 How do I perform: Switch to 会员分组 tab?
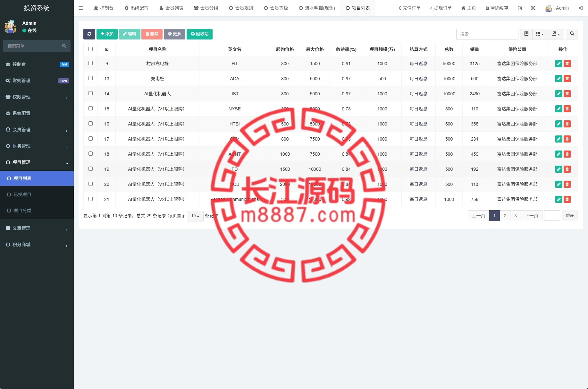[x=206, y=8]
